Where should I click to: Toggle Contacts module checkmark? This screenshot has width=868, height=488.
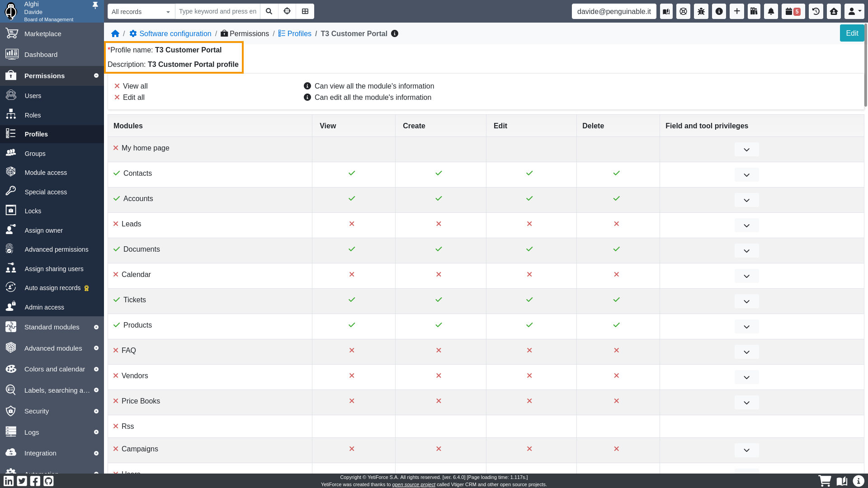click(x=117, y=174)
